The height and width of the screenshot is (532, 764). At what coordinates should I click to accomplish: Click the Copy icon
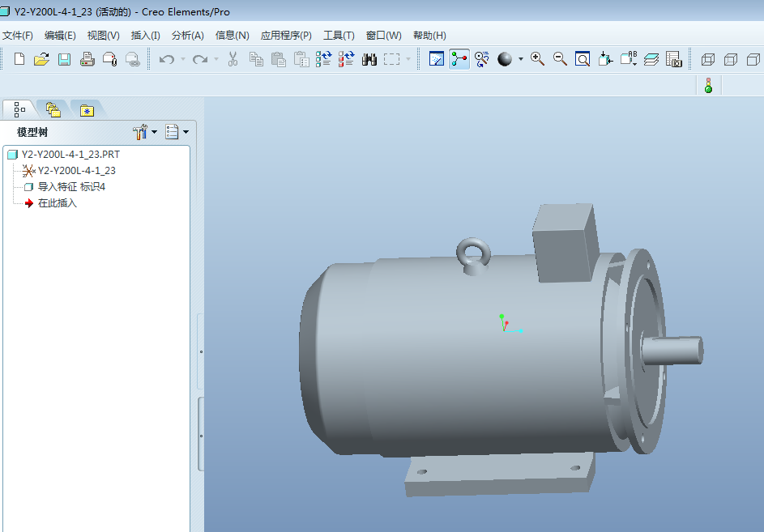(x=256, y=59)
